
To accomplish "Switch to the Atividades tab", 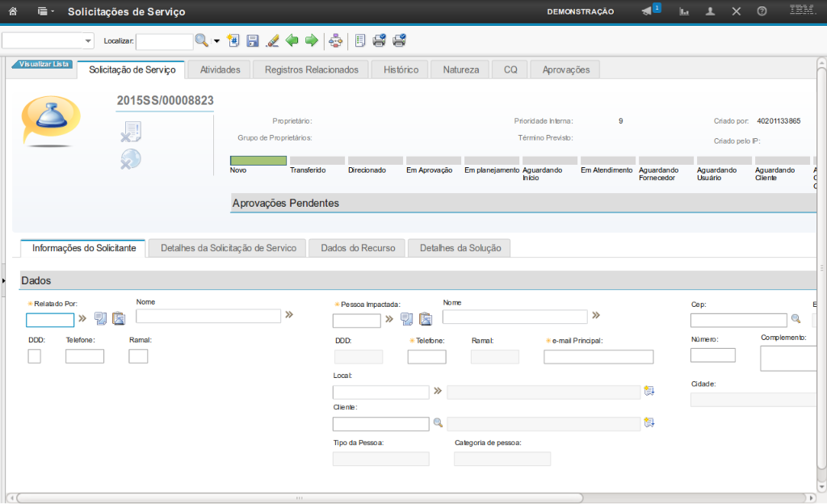I will pyautogui.click(x=220, y=69).
